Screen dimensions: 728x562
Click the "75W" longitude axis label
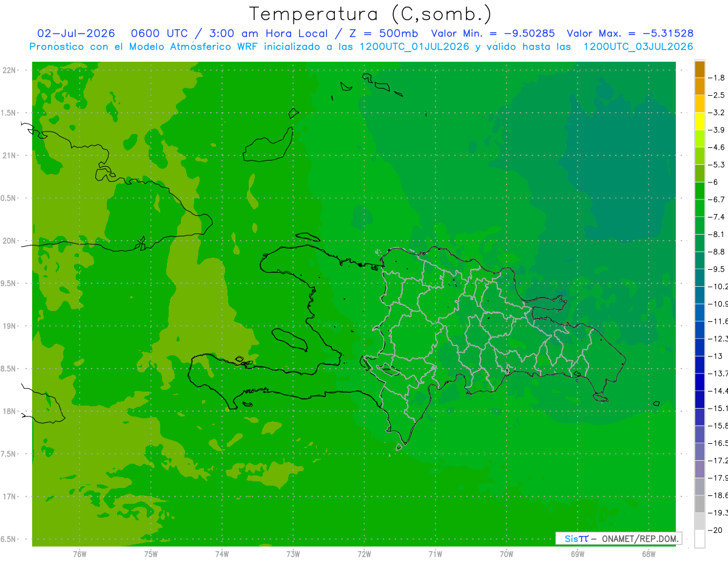click(x=151, y=554)
